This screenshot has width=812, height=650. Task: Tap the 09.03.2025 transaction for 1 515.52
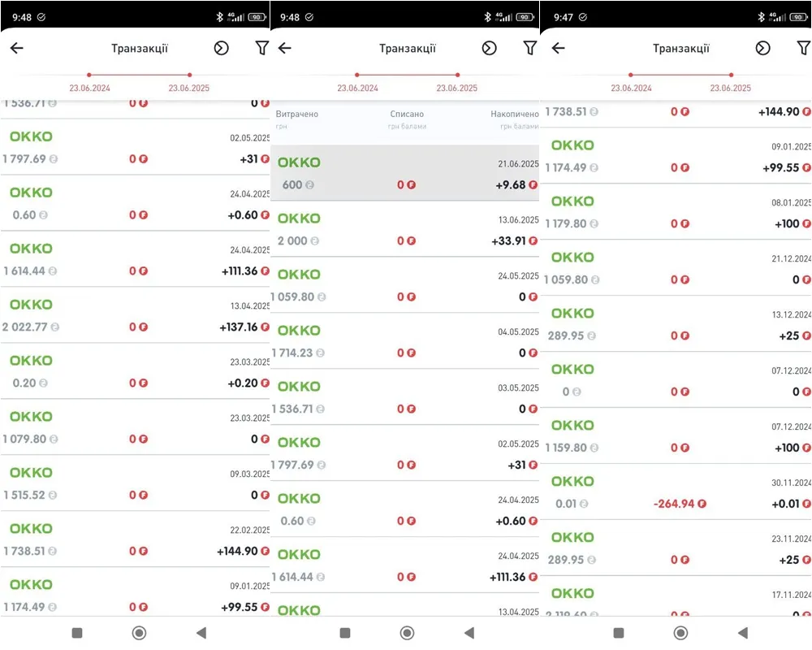[x=135, y=483]
